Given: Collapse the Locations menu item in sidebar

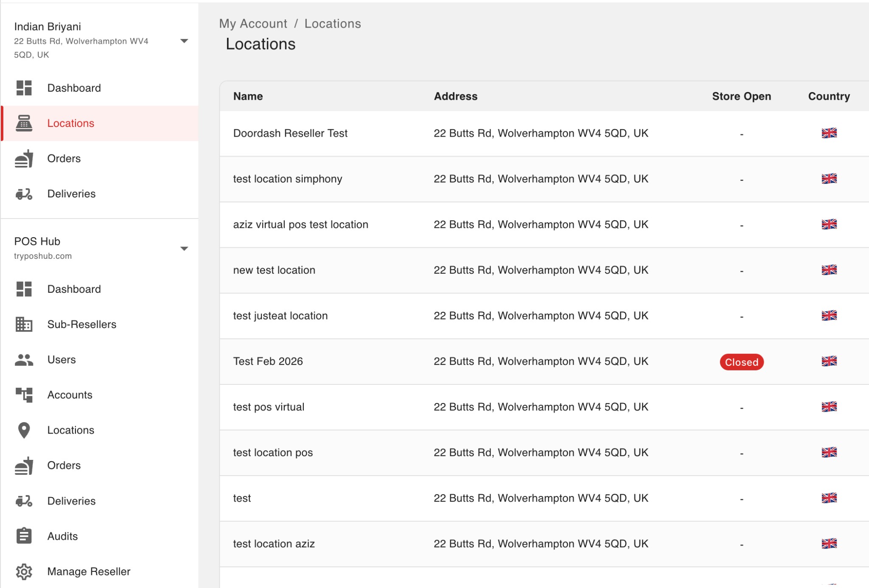Looking at the screenshot, I should (71, 123).
